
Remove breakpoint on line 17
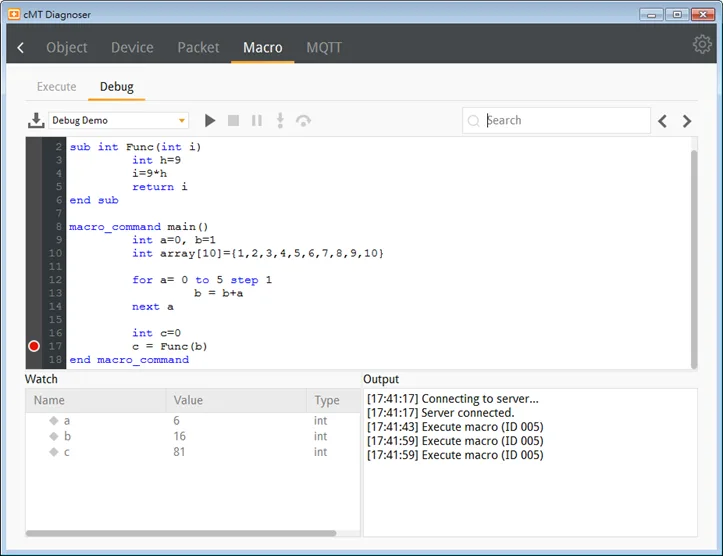(x=34, y=346)
